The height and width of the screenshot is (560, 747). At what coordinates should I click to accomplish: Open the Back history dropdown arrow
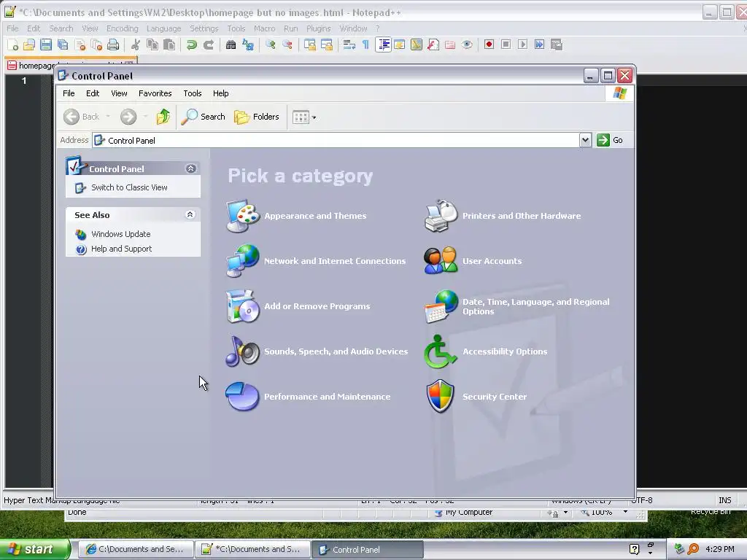(x=108, y=117)
